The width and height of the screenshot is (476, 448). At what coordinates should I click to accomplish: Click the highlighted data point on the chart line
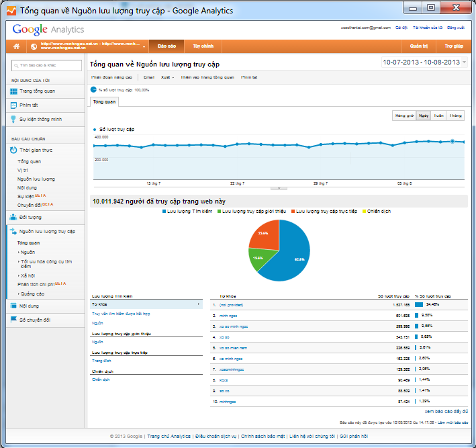452,141
